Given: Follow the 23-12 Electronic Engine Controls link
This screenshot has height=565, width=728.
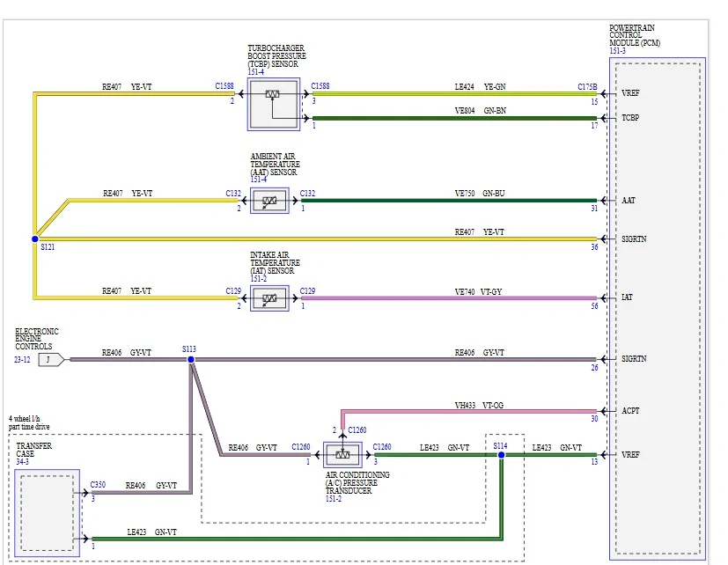Looking at the screenshot, I should [x=22, y=360].
